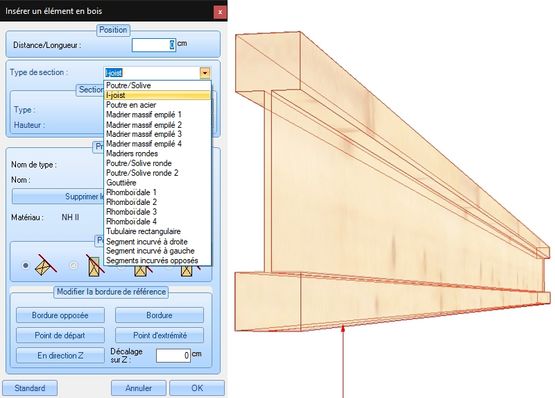The image size is (555, 398).
Task: Choose 'I-joist' in the dropdown list
Action: 158,95
